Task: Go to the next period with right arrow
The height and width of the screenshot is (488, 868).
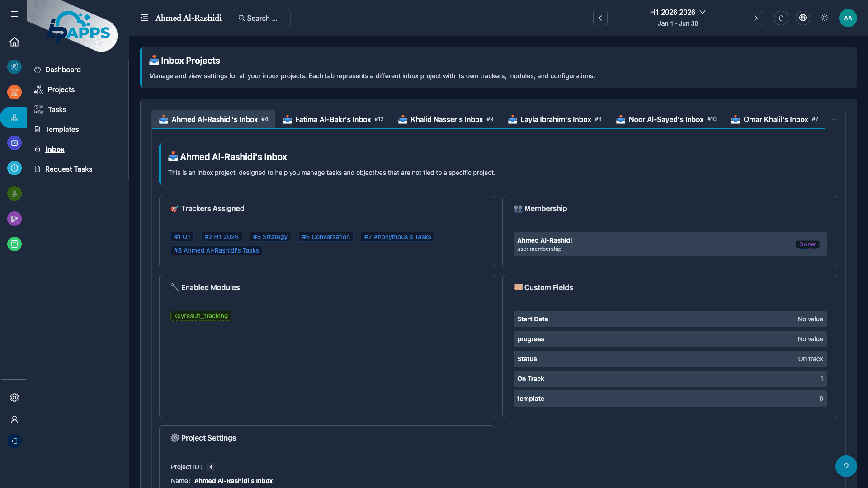Action: (x=756, y=18)
